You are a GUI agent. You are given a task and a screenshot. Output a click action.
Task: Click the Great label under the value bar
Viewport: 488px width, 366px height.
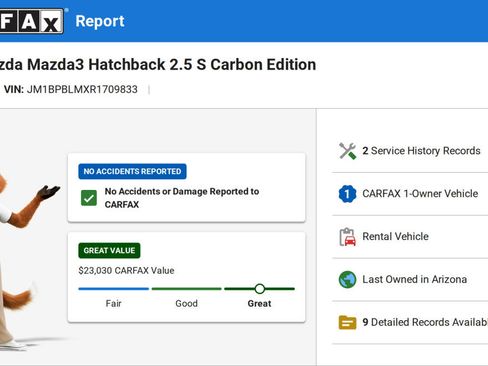[x=259, y=304]
